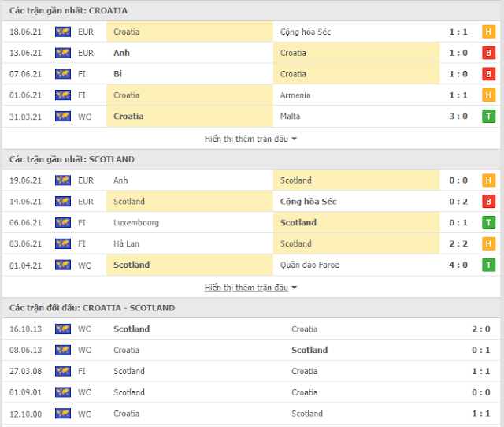Open the Anh vs Scotland 0:0 match
This screenshot has width=504, height=427.
tap(251, 180)
